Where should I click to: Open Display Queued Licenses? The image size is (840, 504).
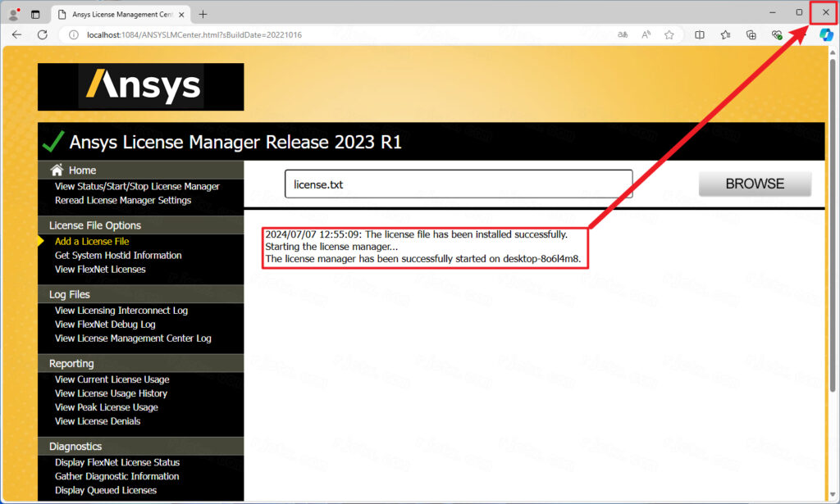(x=106, y=490)
